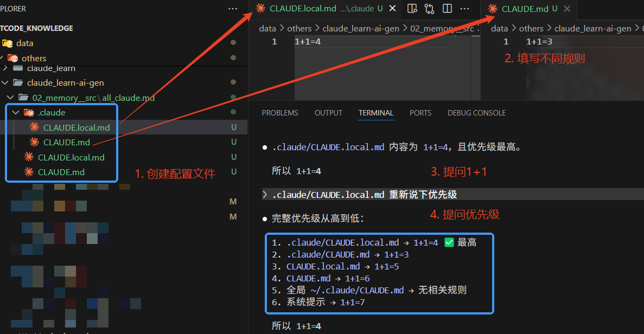Click Claude icon of CLAUDE.md tab

coord(493,9)
